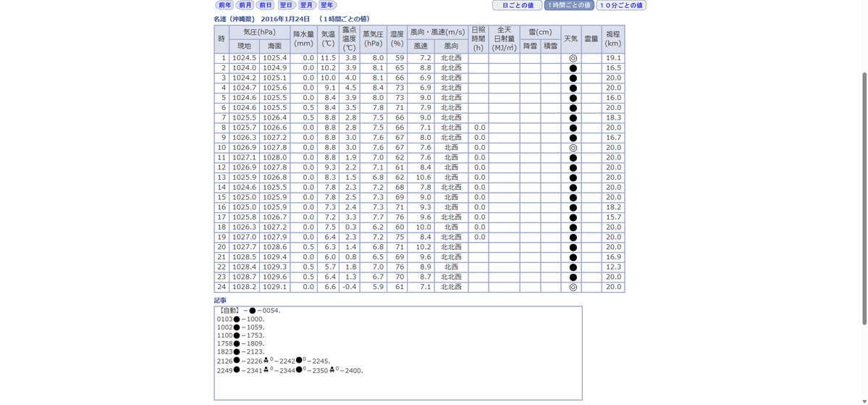Click the 視程 visibility column header
Viewport: 868px width, 405px height.
pos(612,39)
